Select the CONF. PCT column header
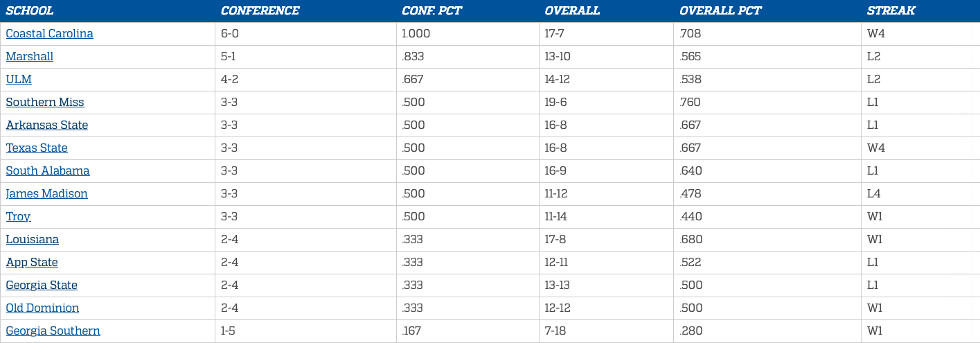Screen dimensions: 980x343 431,10
